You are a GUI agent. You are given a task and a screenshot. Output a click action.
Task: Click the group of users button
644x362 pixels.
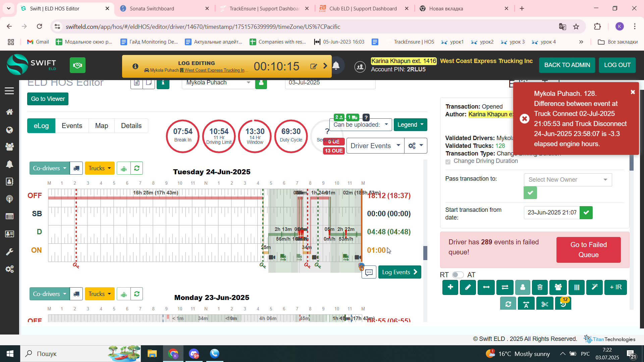coord(558,287)
